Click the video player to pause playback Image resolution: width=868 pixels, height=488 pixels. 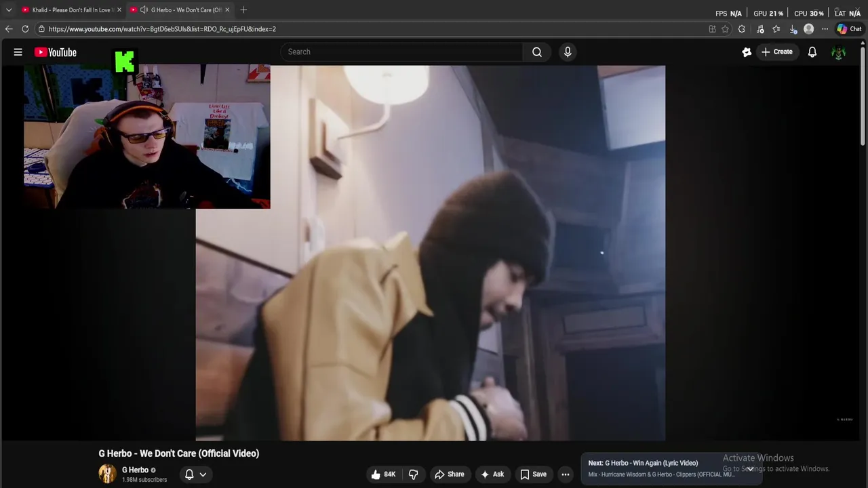(431, 253)
